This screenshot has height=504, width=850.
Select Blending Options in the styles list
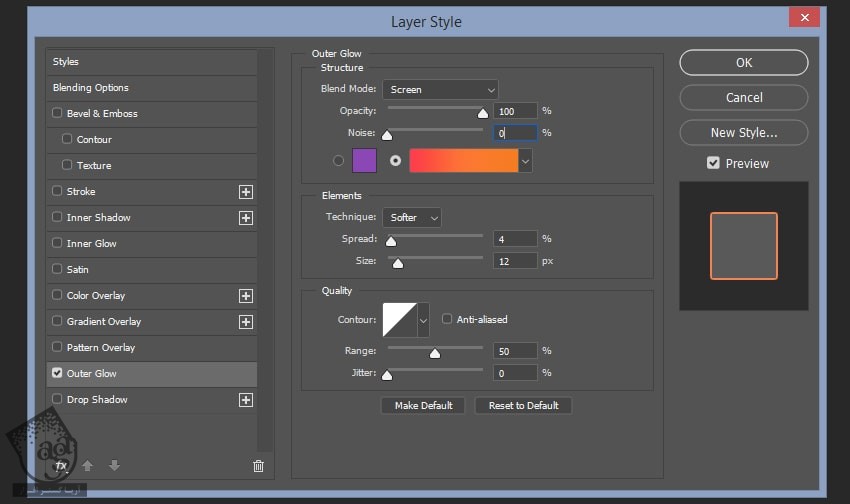(x=91, y=88)
